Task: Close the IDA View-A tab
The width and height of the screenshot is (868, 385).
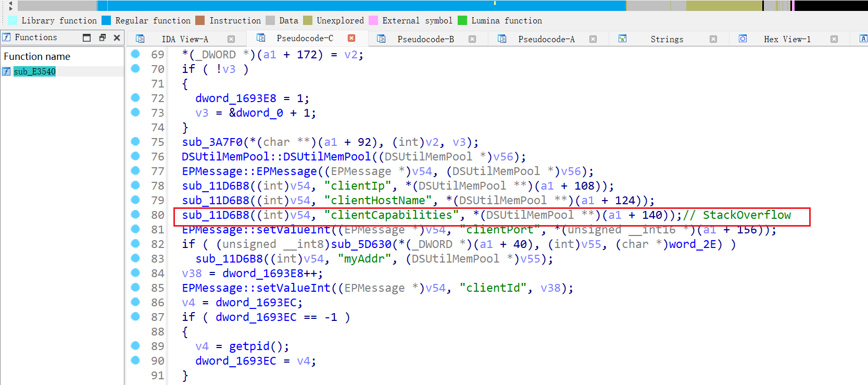Action: tap(231, 39)
